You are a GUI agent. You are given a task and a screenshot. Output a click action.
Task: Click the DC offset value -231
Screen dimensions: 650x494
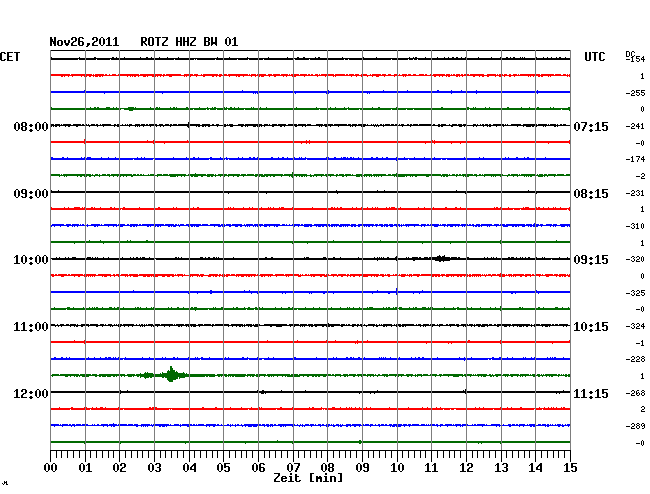tap(635, 193)
